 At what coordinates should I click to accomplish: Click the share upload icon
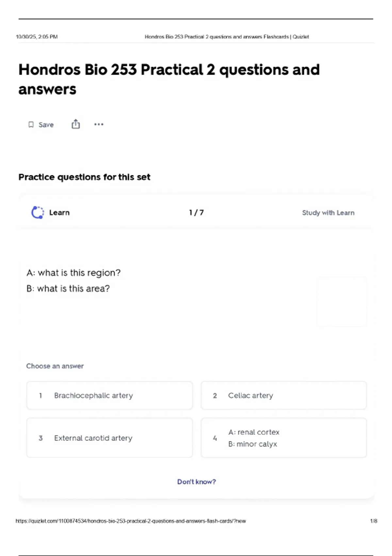coord(75,124)
